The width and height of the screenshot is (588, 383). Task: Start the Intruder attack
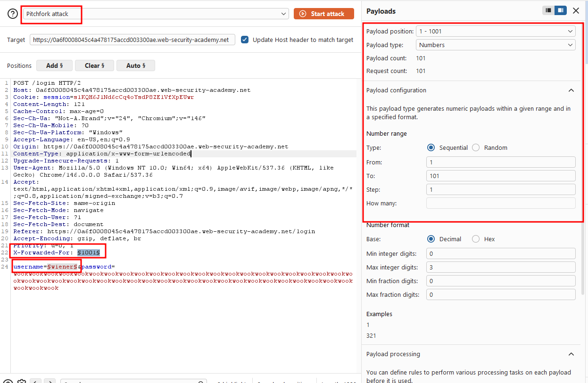(323, 14)
